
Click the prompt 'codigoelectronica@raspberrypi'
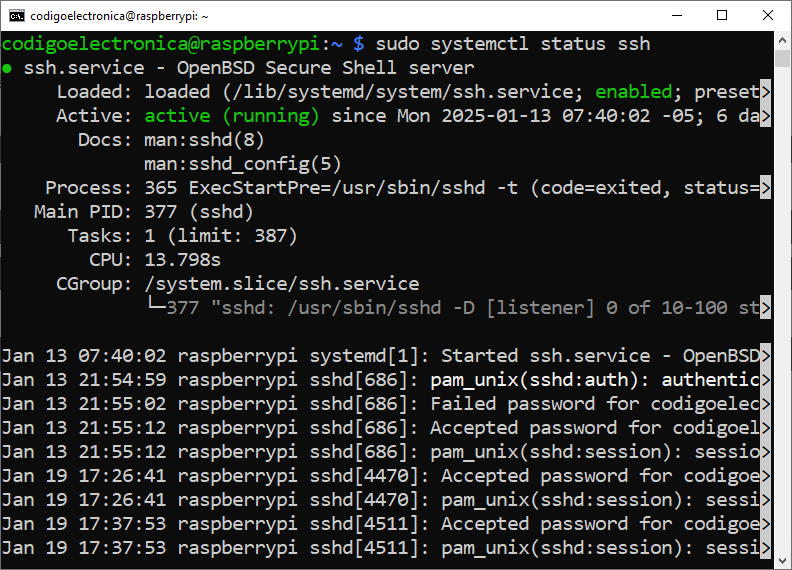pyautogui.click(x=161, y=44)
